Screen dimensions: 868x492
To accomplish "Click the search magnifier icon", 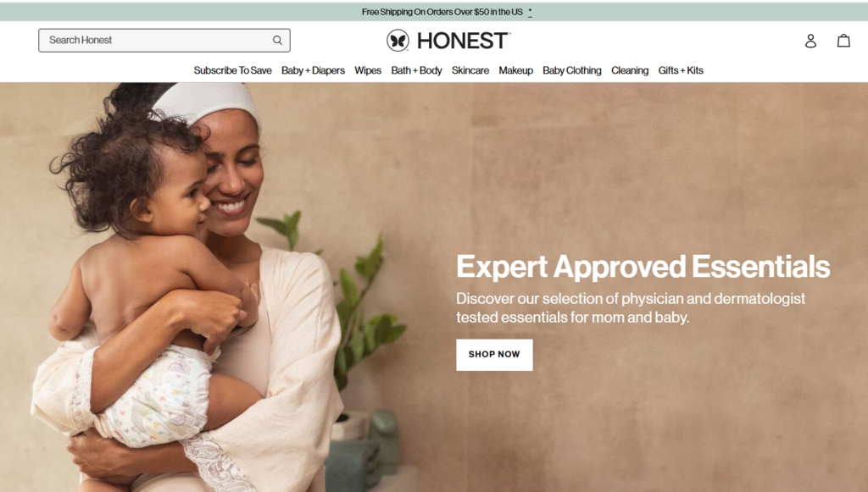I will pos(277,41).
